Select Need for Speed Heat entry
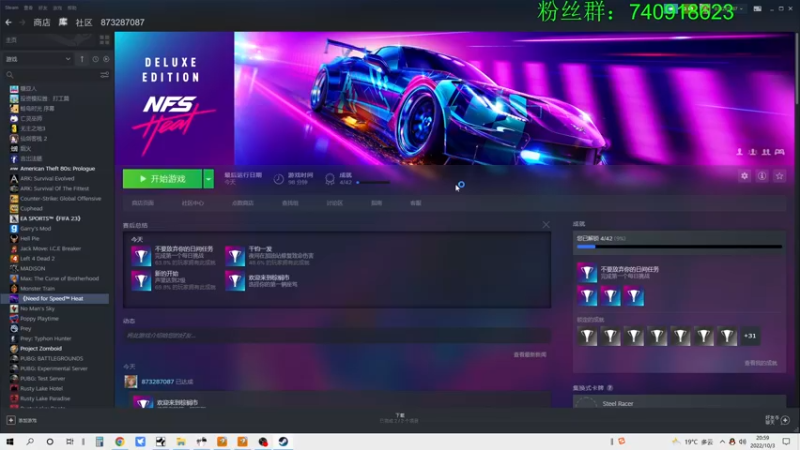The height and width of the screenshot is (450, 800). [x=57, y=298]
